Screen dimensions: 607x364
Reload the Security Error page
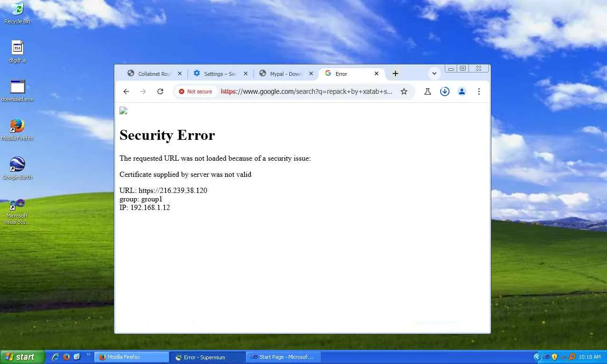point(160,91)
